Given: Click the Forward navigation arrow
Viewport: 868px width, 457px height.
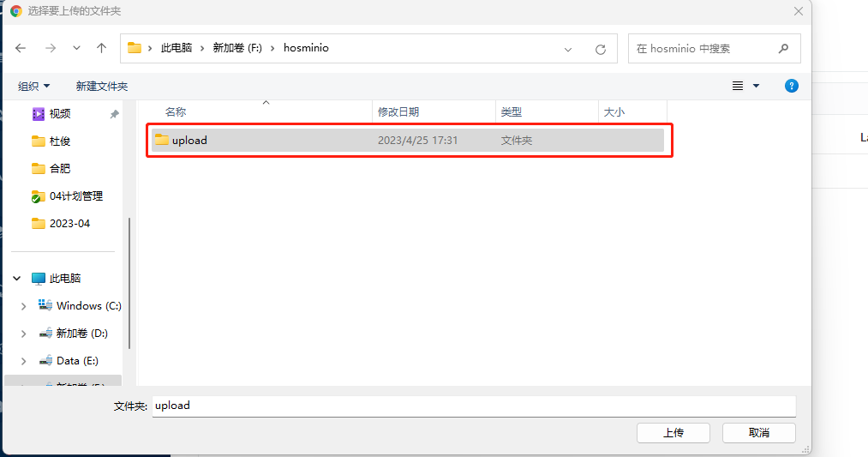Looking at the screenshot, I should (x=50, y=49).
